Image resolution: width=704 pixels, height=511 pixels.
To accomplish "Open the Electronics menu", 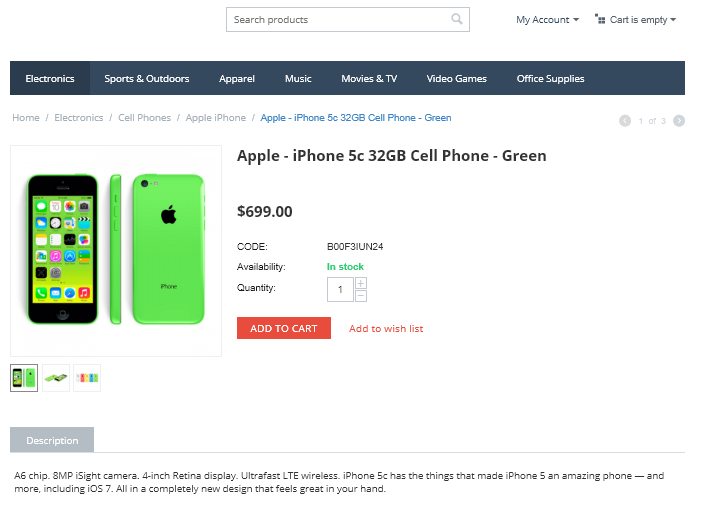I will pos(50,79).
